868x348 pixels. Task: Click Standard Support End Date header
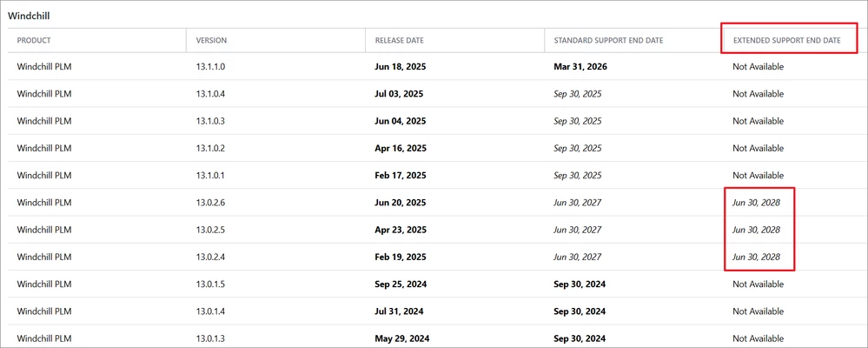[x=610, y=40]
